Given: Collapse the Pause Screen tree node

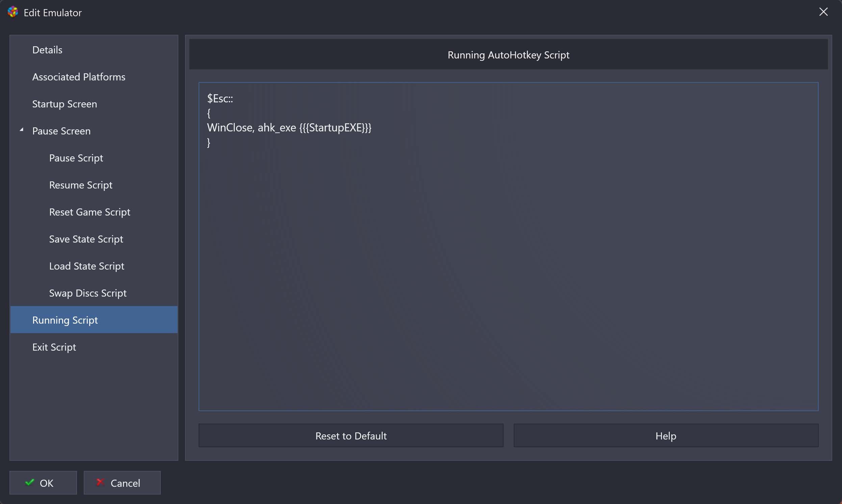Looking at the screenshot, I should pyautogui.click(x=22, y=130).
